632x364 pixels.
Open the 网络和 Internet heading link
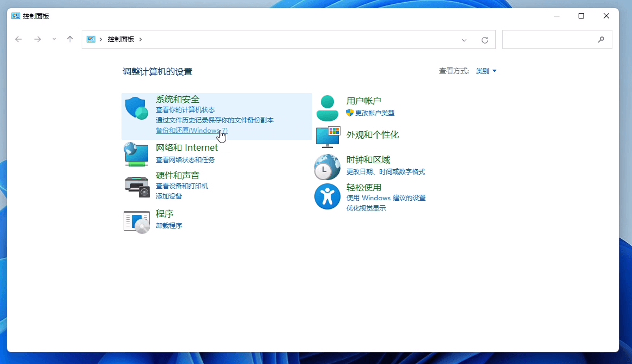(187, 148)
